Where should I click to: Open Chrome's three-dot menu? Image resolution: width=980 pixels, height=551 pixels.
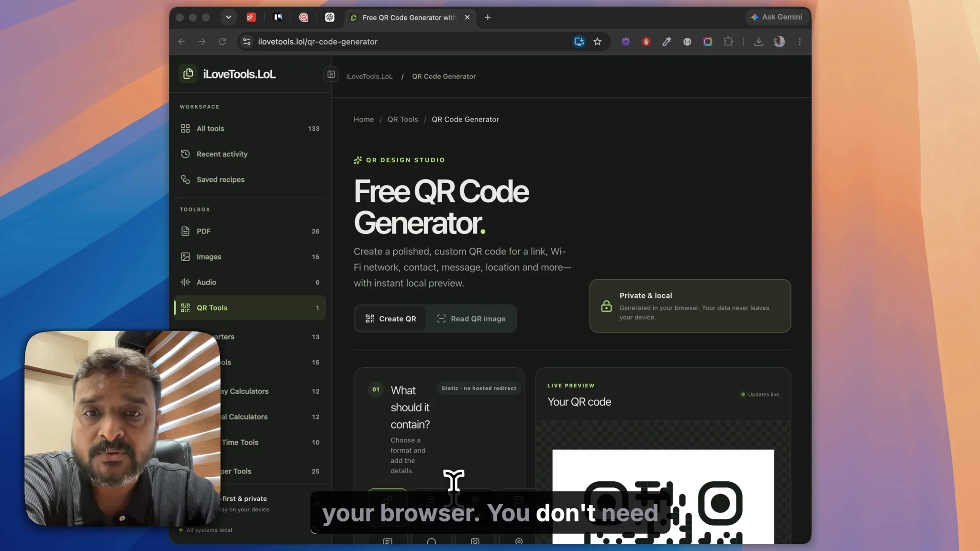click(800, 42)
